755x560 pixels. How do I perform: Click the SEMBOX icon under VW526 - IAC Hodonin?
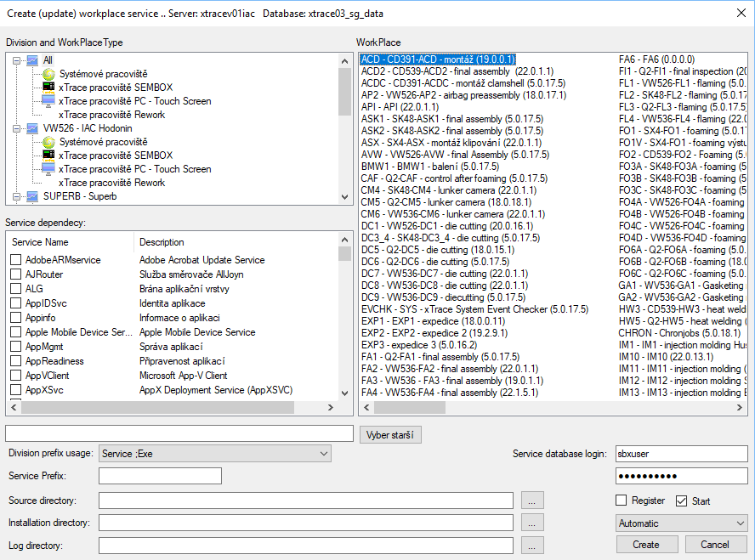pos(48,156)
